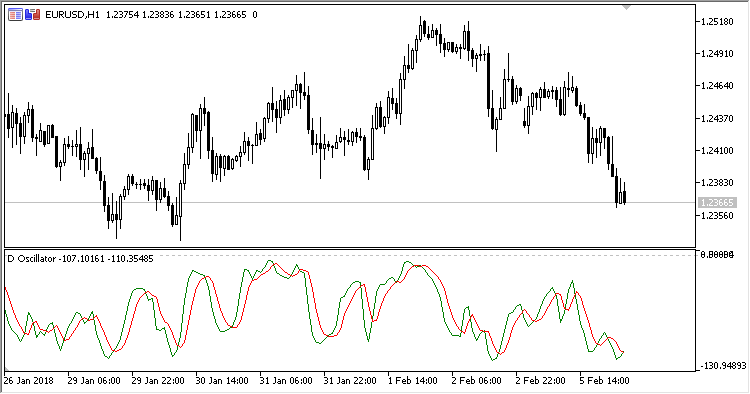Image resolution: width=750 pixels, height=394 pixels.
Task: Click the 26 Jan 2018 time label
Action: pyautogui.click(x=29, y=381)
